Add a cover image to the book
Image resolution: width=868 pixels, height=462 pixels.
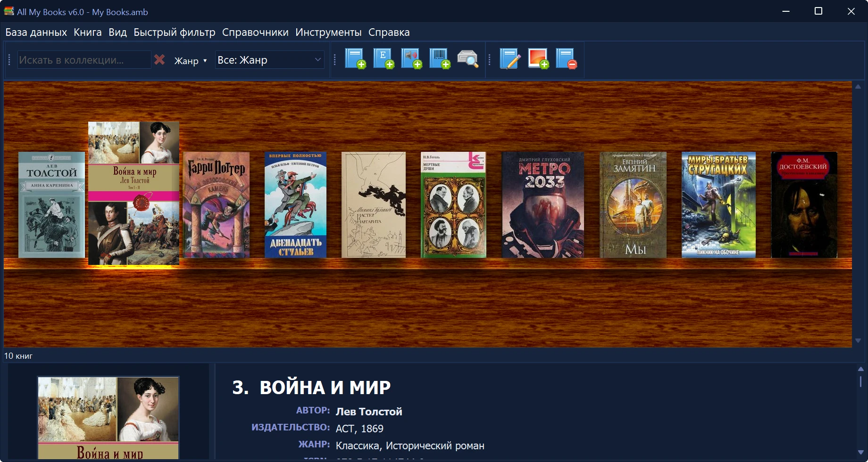click(x=538, y=59)
